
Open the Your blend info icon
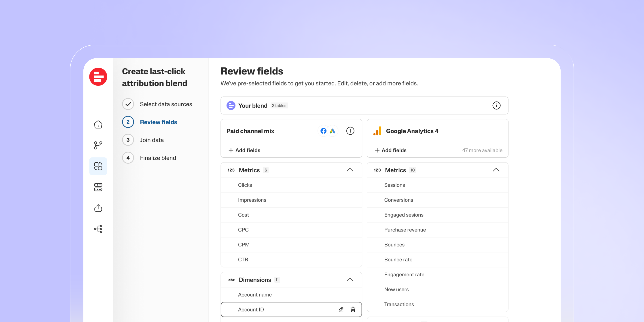(x=496, y=106)
